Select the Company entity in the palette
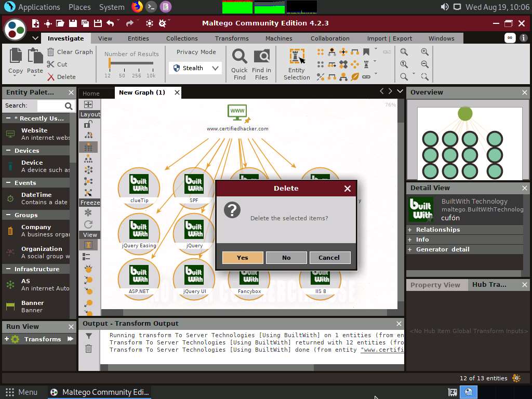Image resolution: width=532 pixels, height=399 pixels. [36, 231]
